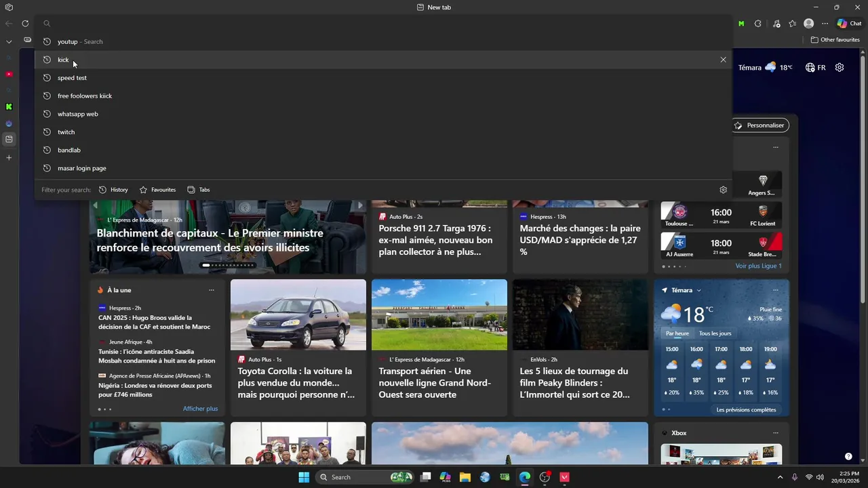Open Marché des changes USD/MAD article
Viewport: 868px width, 488px height.
pyautogui.click(x=580, y=240)
